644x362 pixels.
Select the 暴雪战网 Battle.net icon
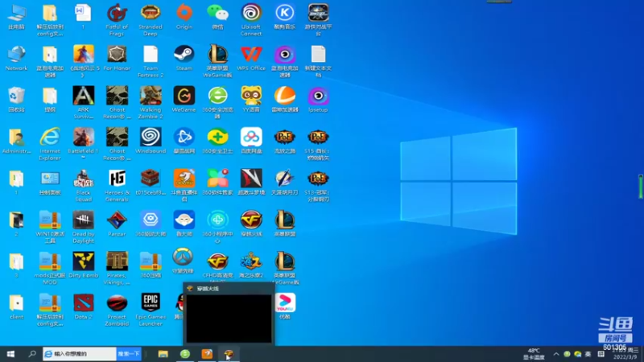(x=184, y=141)
